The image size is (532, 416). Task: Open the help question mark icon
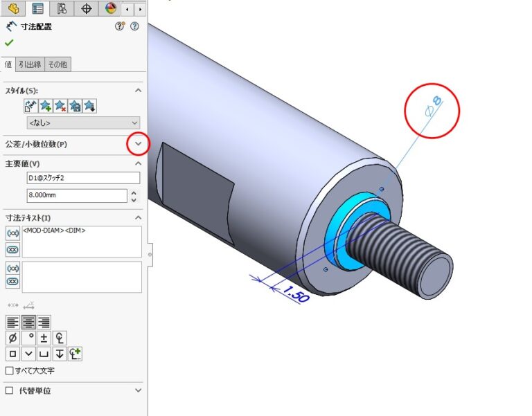(x=134, y=26)
